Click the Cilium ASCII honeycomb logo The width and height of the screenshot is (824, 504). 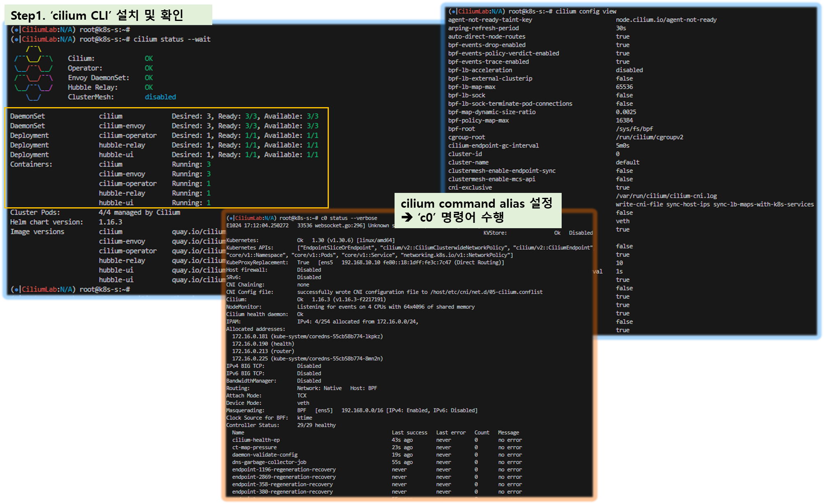(x=34, y=73)
